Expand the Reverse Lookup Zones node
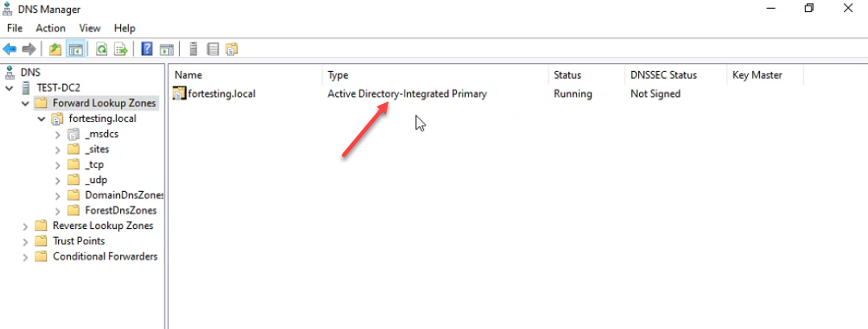 26,226
